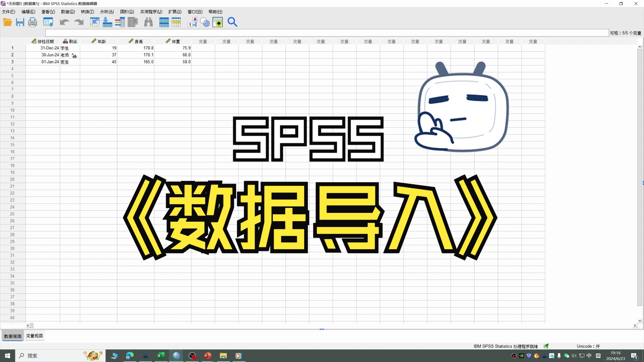644x362 pixels.
Task: Open Find with binoculars icon
Action: coord(148,22)
